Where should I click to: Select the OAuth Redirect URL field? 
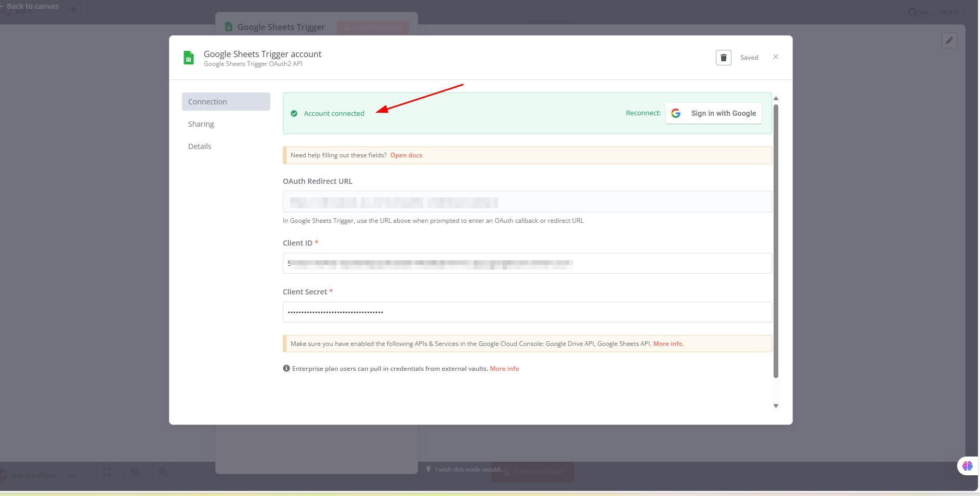[527, 202]
